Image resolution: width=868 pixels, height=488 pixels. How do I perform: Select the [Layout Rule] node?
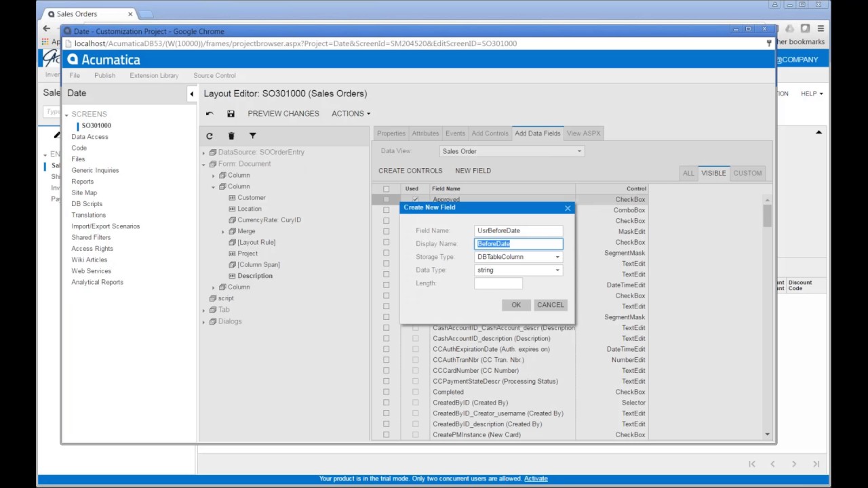tap(256, 242)
